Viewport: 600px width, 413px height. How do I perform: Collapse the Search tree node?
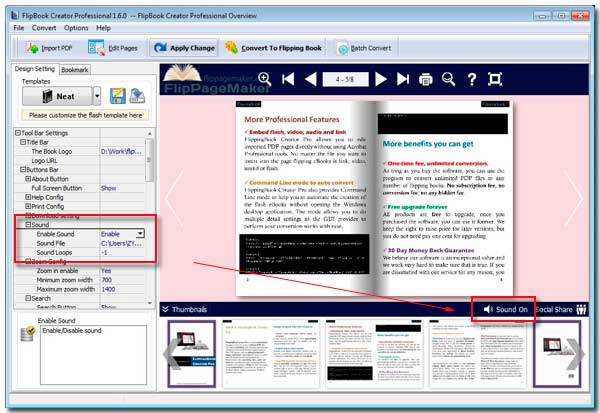[28, 298]
